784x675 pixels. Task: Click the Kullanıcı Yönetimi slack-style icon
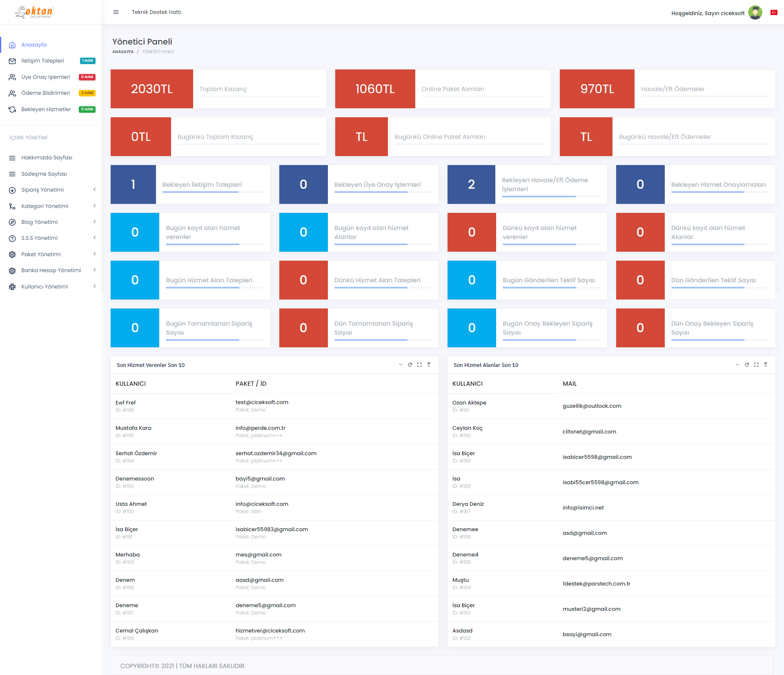12,287
